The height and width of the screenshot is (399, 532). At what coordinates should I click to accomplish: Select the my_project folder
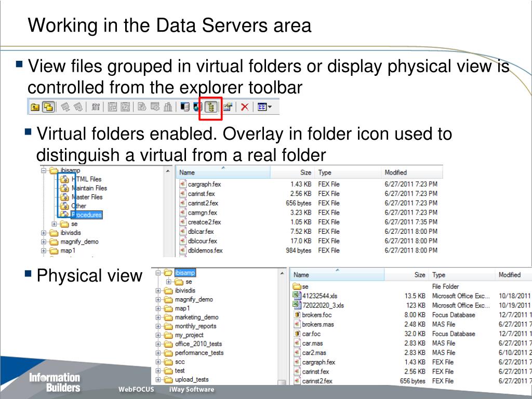[x=189, y=335]
